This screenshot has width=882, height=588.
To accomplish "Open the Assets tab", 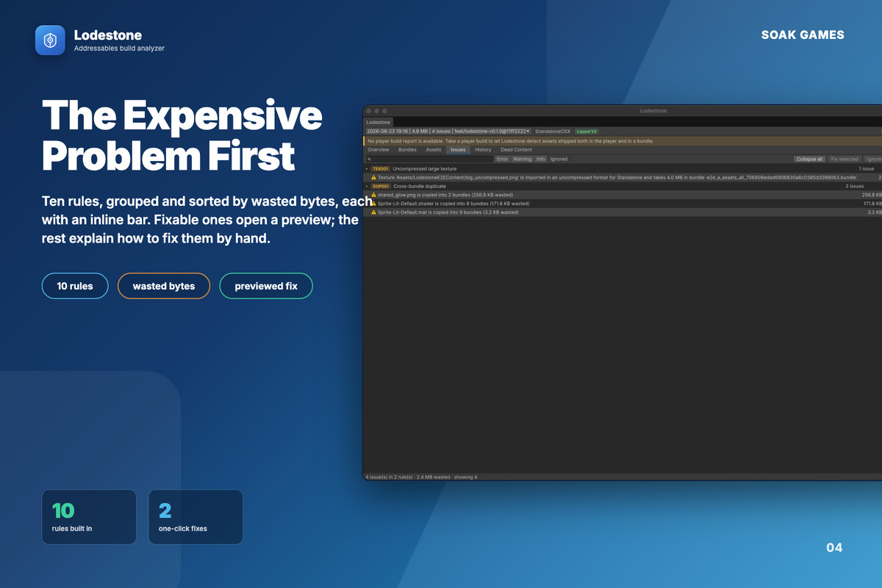I will [434, 149].
